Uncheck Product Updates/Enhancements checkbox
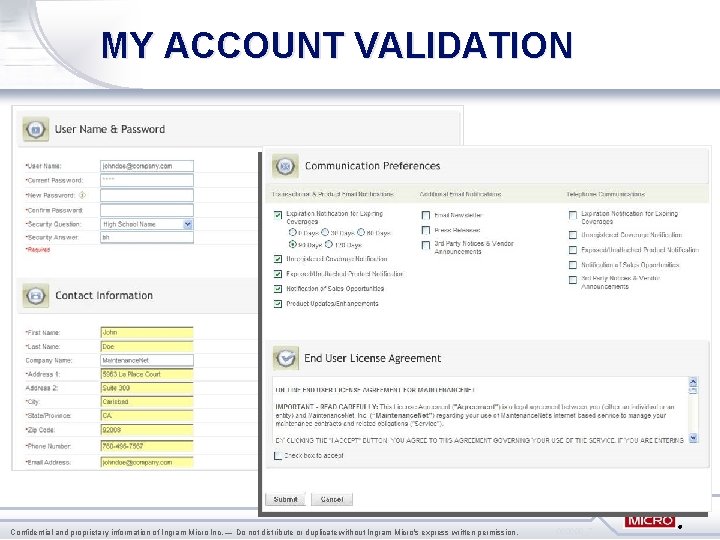This screenshot has height=540, width=720. point(278,304)
